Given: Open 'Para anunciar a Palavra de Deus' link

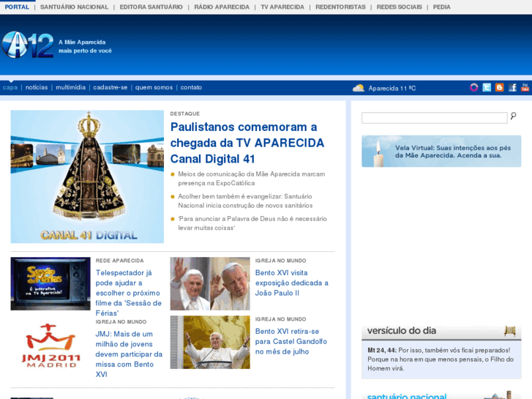Looking at the screenshot, I should pos(252,223).
